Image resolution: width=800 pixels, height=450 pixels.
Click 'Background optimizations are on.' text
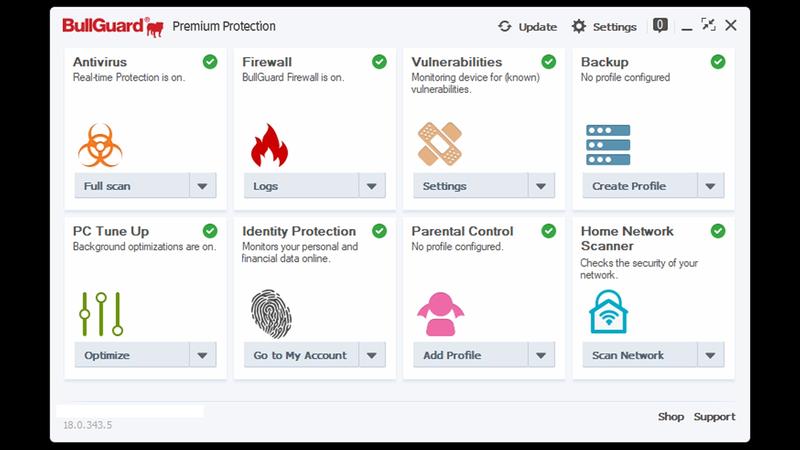pos(144,247)
